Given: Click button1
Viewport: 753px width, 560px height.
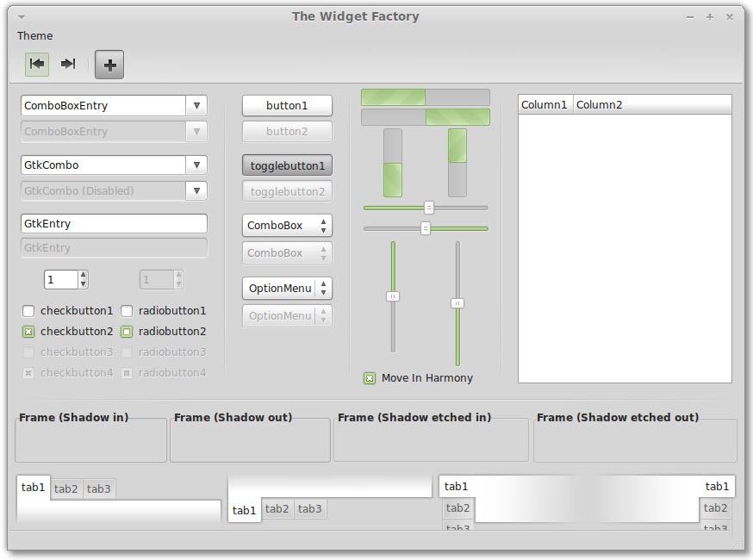Looking at the screenshot, I should click(287, 106).
